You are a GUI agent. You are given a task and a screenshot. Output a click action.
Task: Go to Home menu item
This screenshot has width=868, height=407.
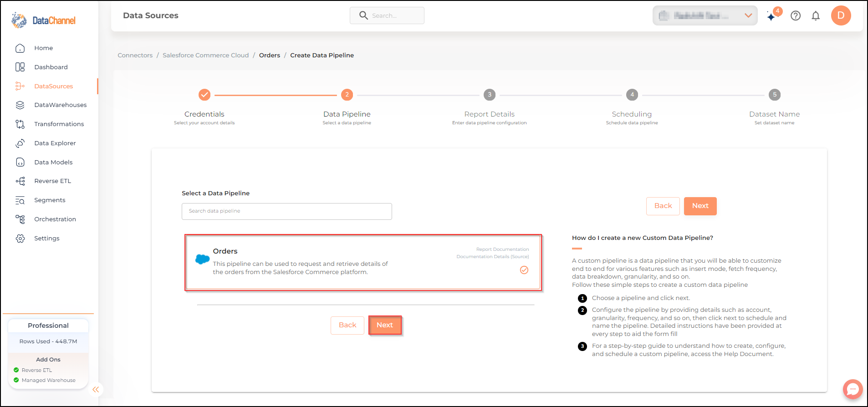pyautogui.click(x=44, y=48)
